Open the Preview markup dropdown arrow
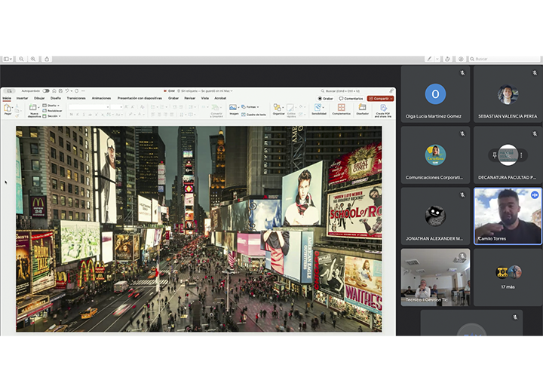The height and width of the screenshot is (392, 543). [x=437, y=60]
